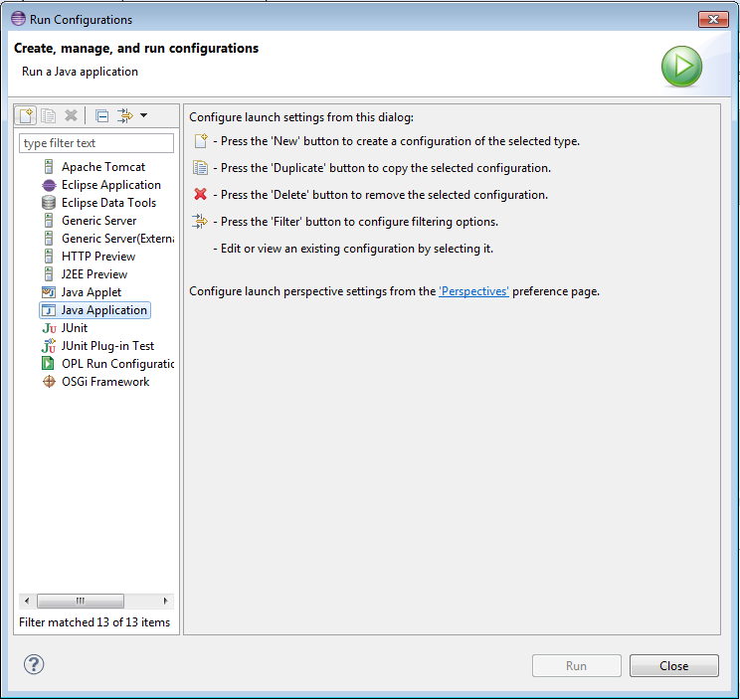Choose HTTP Preview configuration type
Screen dimensions: 740x700
click(x=97, y=257)
